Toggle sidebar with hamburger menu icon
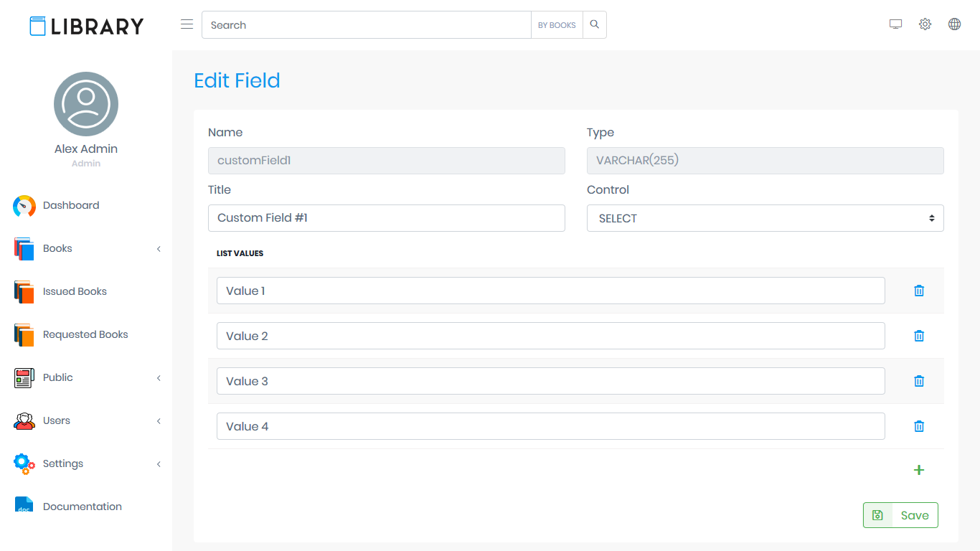This screenshot has height=551, width=980. tap(187, 24)
